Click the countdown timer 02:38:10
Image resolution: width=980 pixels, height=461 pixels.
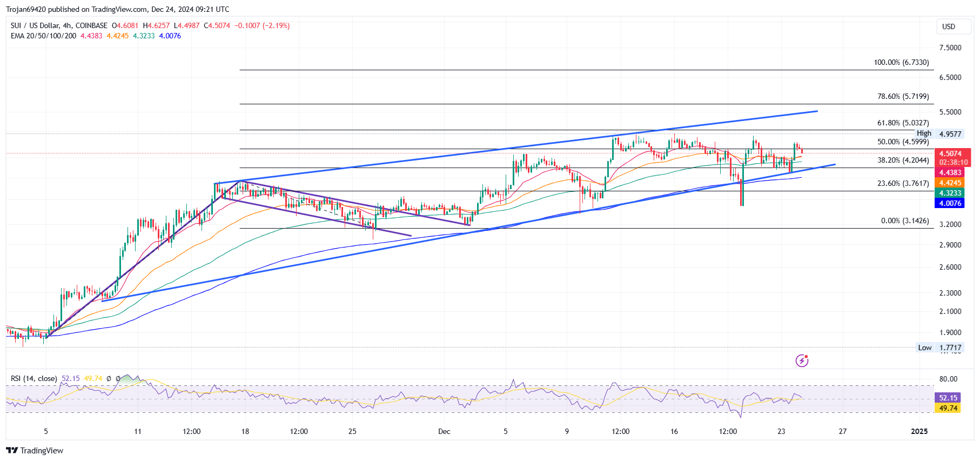click(x=954, y=162)
